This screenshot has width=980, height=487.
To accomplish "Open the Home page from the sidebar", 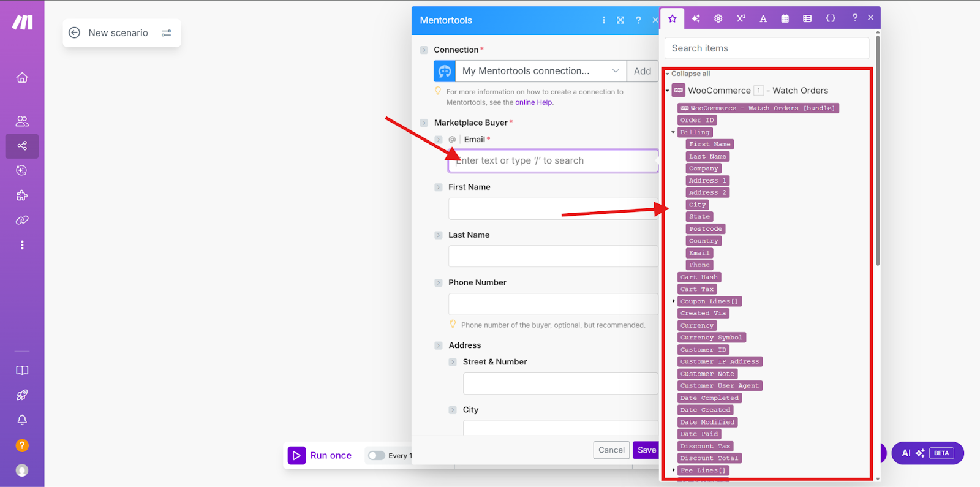I will 22,78.
